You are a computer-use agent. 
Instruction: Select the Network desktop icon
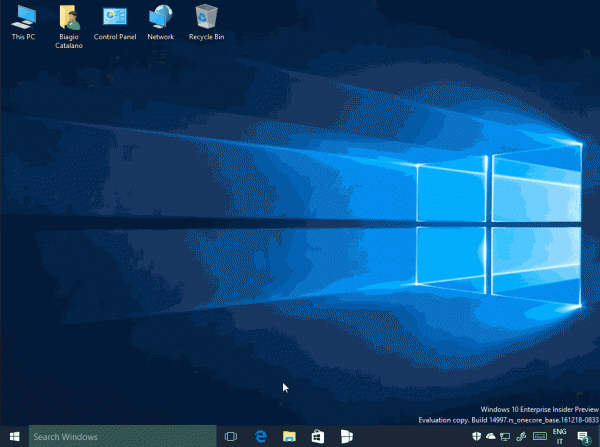point(161,22)
